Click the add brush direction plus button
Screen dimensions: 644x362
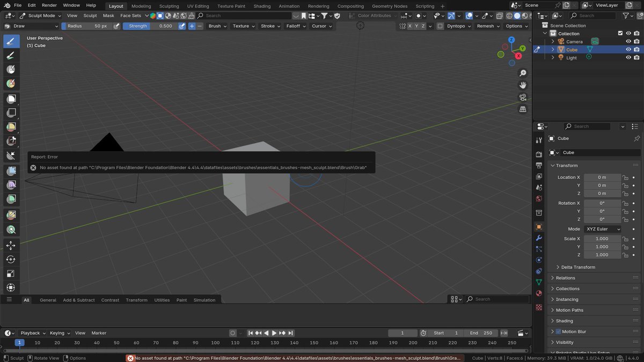pos(192,26)
